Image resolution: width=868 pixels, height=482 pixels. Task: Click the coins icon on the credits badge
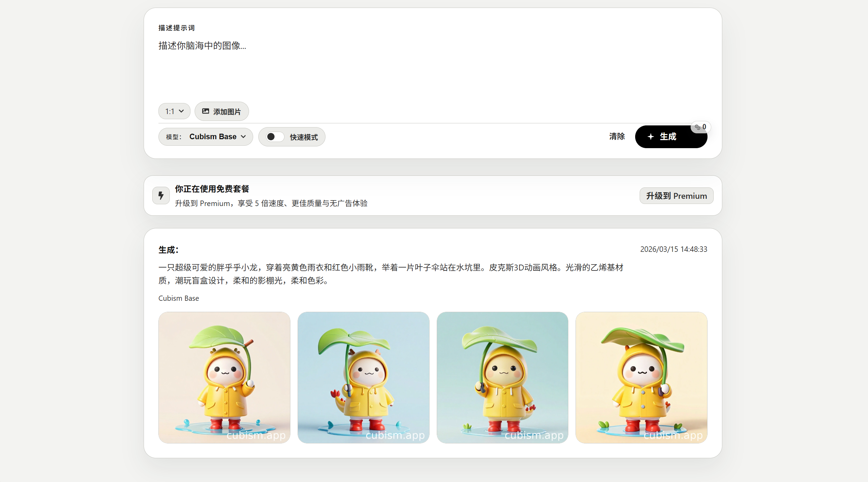697,127
